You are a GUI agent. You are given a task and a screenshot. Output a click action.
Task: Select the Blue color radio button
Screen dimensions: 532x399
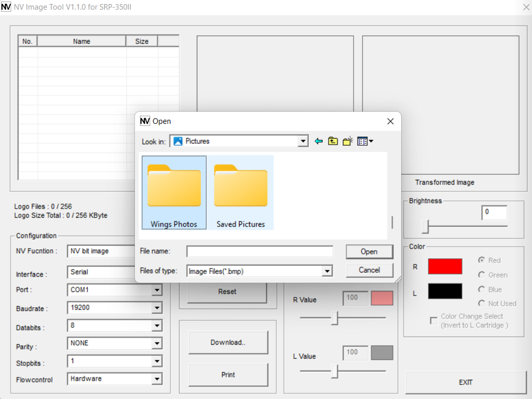pos(481,289)
